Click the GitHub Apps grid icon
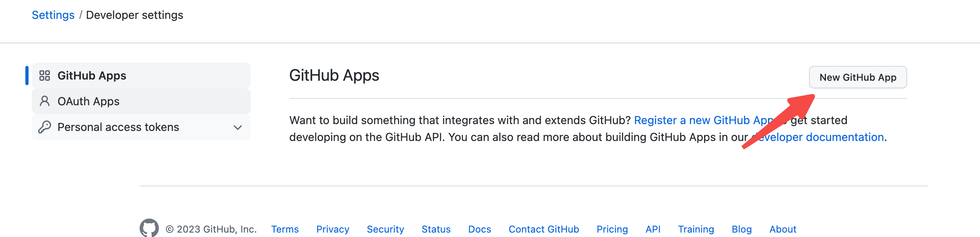 click(x=45, y=76)
